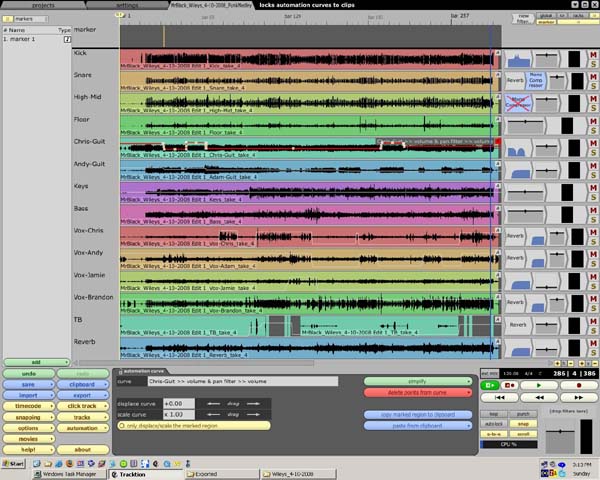Mute the Kick track
The width and height of the screenshot is (600, 480).
[x=593, y=55]
